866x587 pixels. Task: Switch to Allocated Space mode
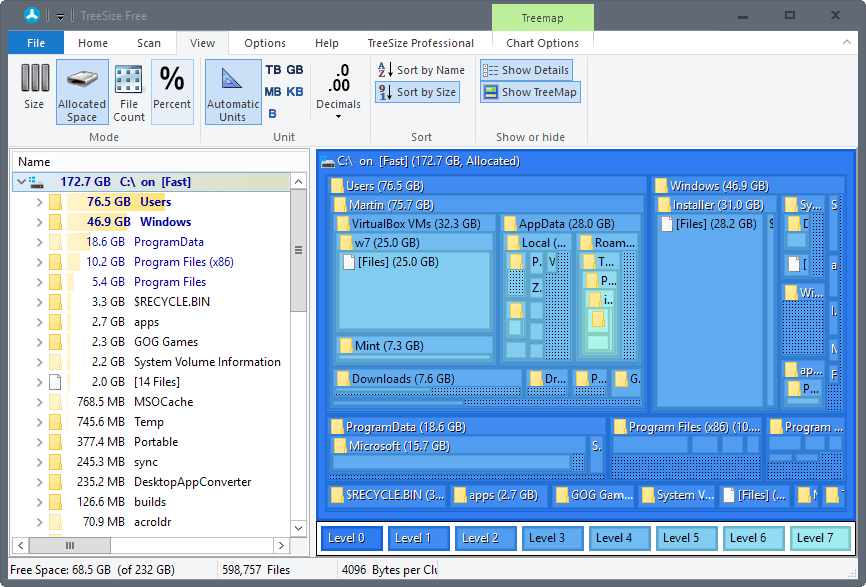82,92
